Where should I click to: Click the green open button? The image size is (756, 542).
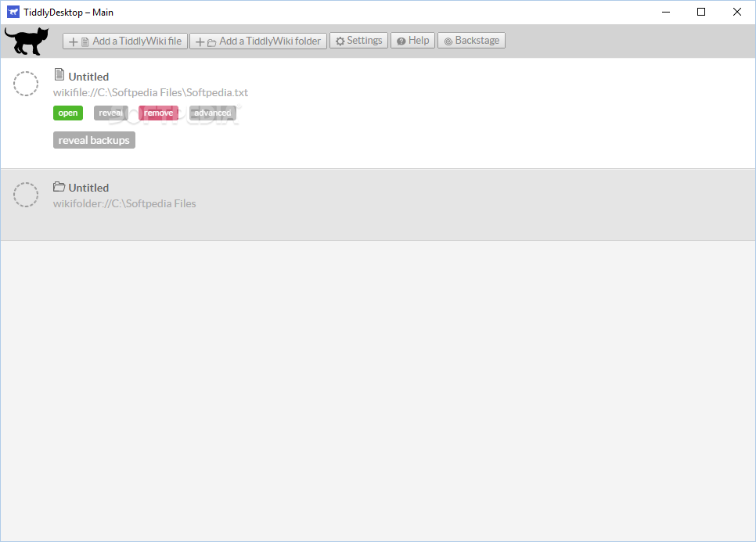pyautogui.click(x=68, y=113)
